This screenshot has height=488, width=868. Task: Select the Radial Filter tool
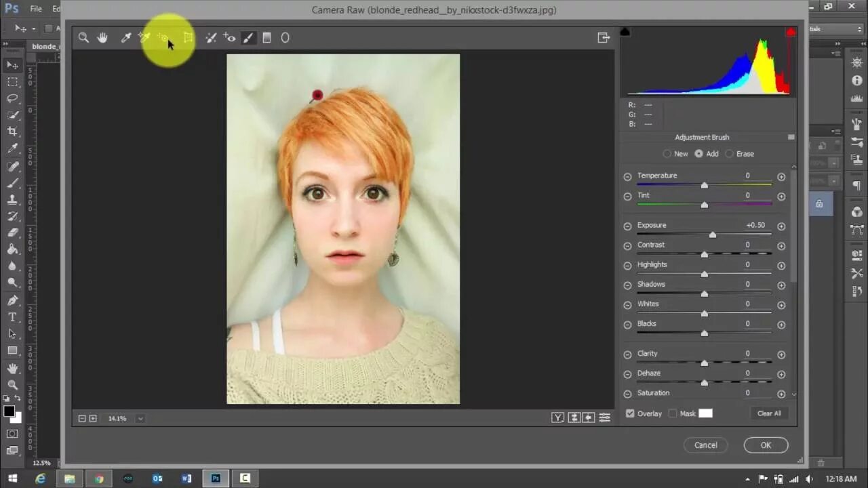[x=285, y=38]
